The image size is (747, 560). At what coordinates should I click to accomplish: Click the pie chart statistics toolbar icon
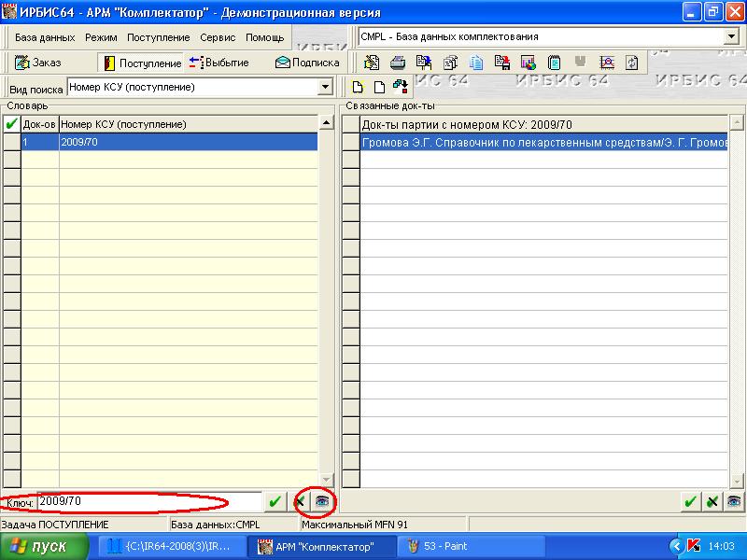pyautogui.click(x=528, y=63)
